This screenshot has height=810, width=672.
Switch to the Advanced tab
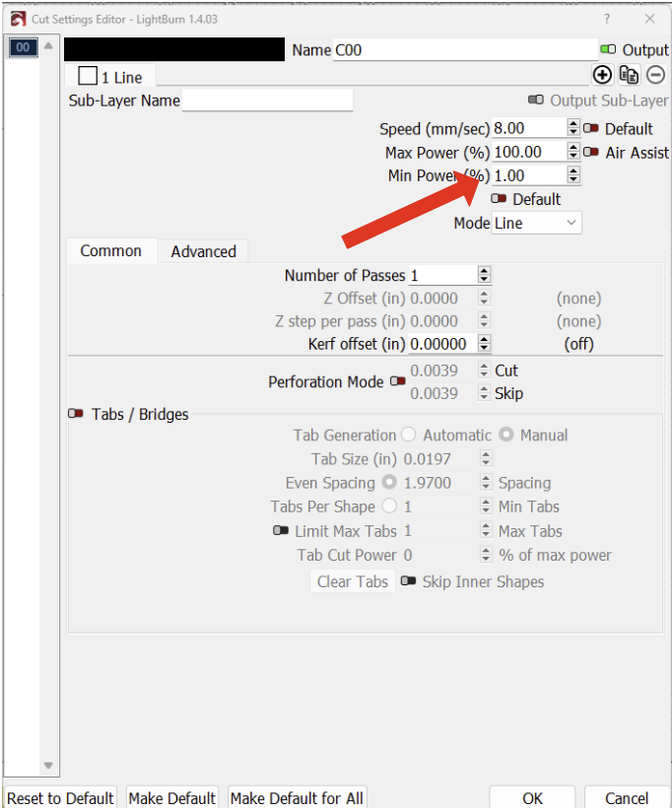(x=203, y=251)
